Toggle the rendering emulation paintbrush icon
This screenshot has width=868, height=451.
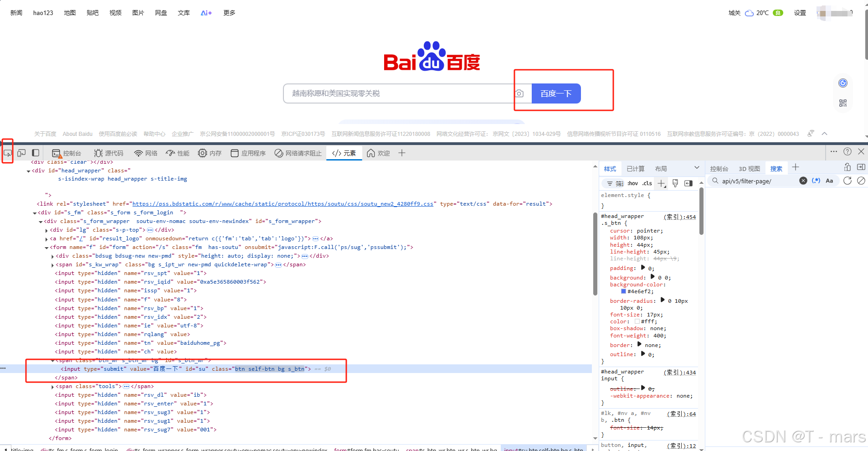click(675, 183)
